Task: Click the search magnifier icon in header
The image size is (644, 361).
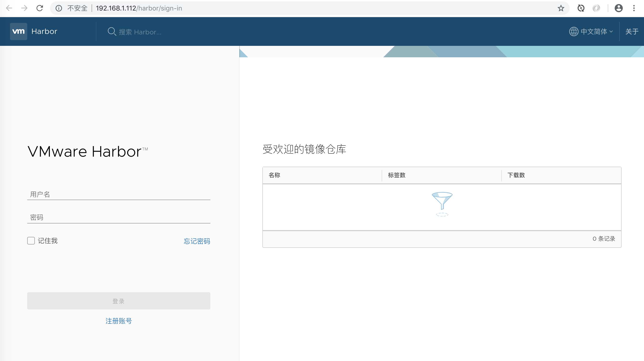Action: [x=112, y=32]
